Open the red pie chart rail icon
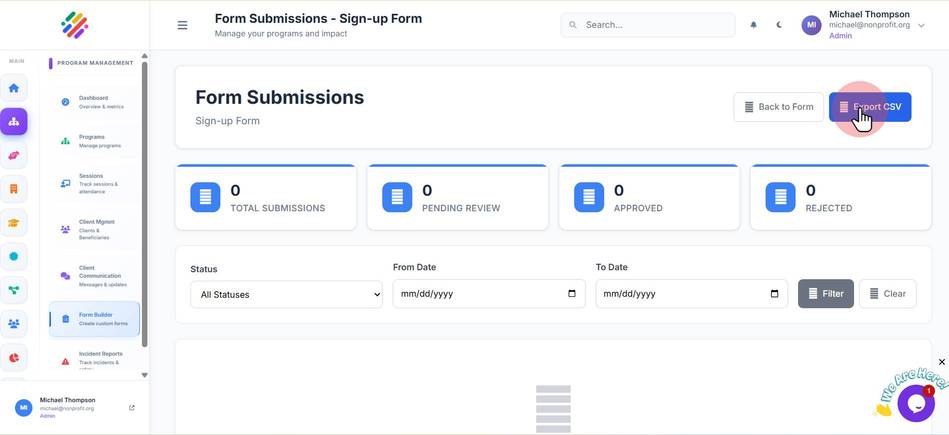Viewport: 949px width, 435px height. coord(13,358)
